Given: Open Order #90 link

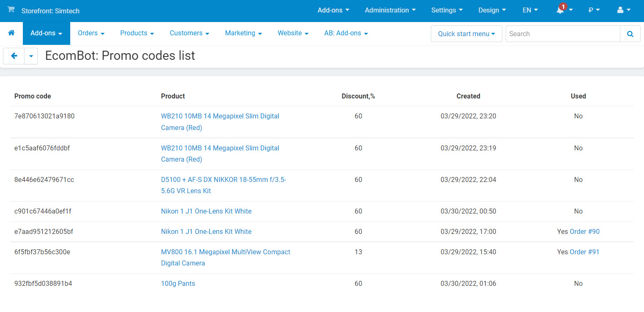Looking at the screenshot, I should click(585, 231).
